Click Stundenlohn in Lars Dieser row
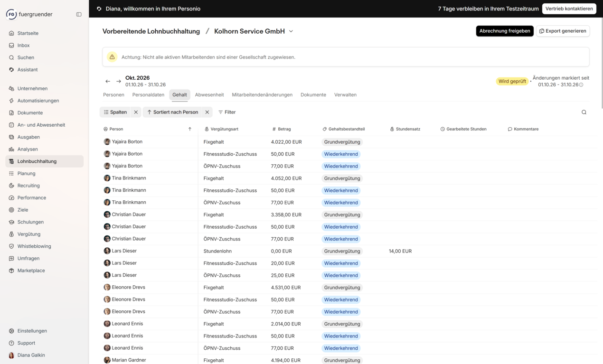The height and width of the screenshot is (364, 603). [217, 251]
